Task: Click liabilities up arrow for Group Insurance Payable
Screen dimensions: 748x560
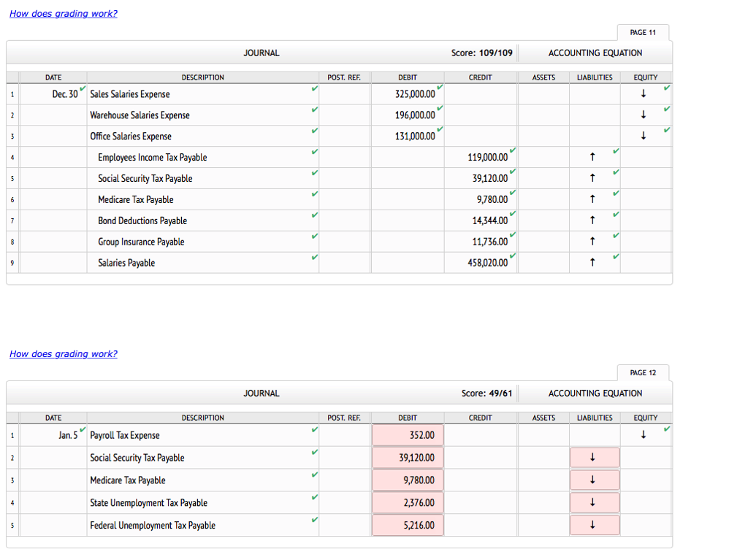Action: click(592, 241)
